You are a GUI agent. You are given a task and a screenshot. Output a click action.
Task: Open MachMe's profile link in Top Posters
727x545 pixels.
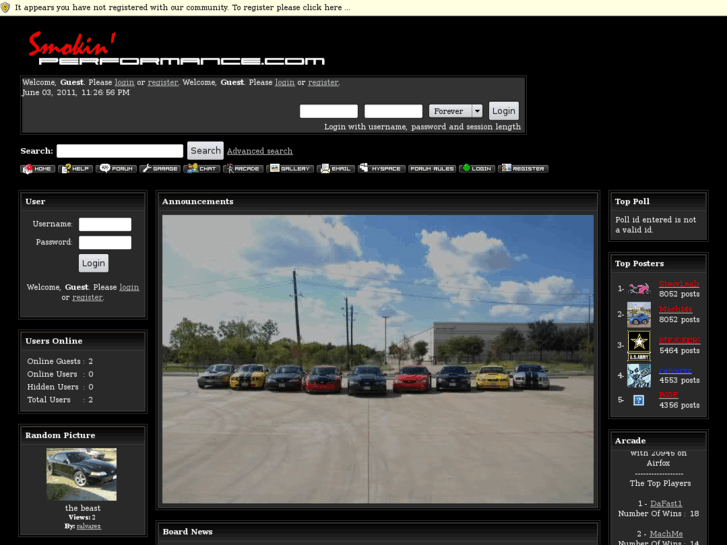click(x=676, y=309)
